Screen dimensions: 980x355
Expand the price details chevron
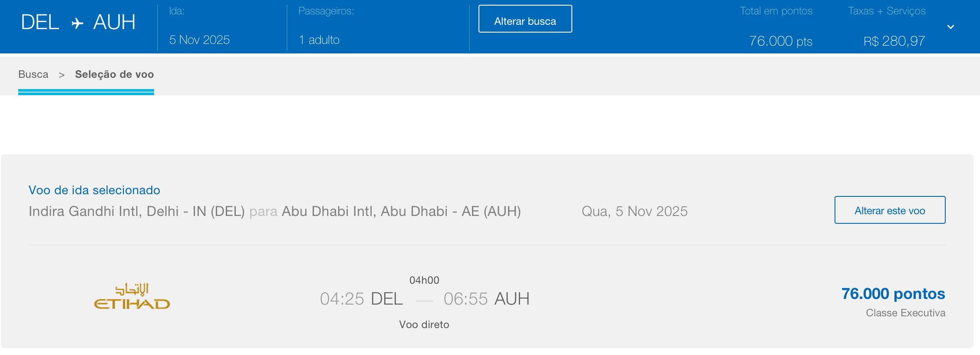(x=950, y=27)
